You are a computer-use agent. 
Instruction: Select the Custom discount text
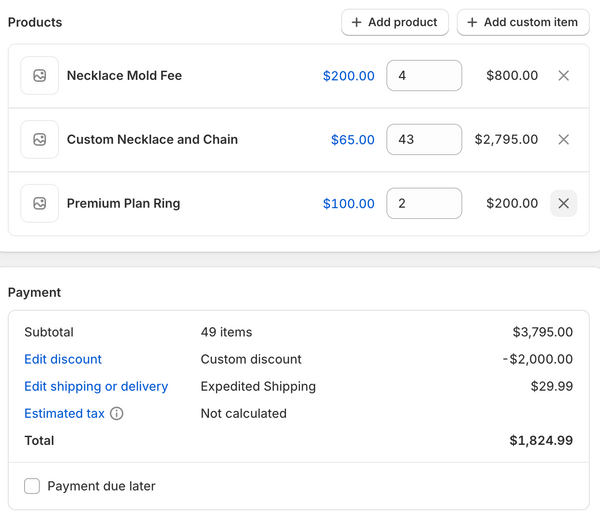click(251, 359)
